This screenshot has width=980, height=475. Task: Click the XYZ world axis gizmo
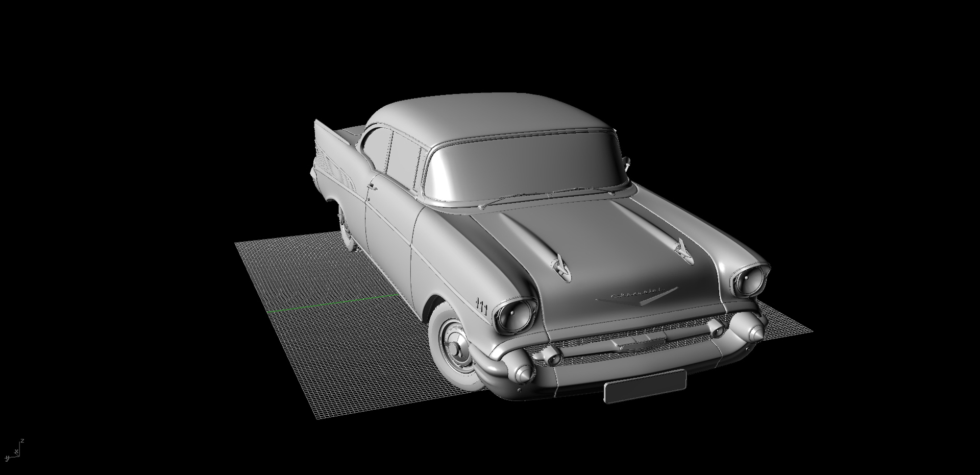coord(14,450)
